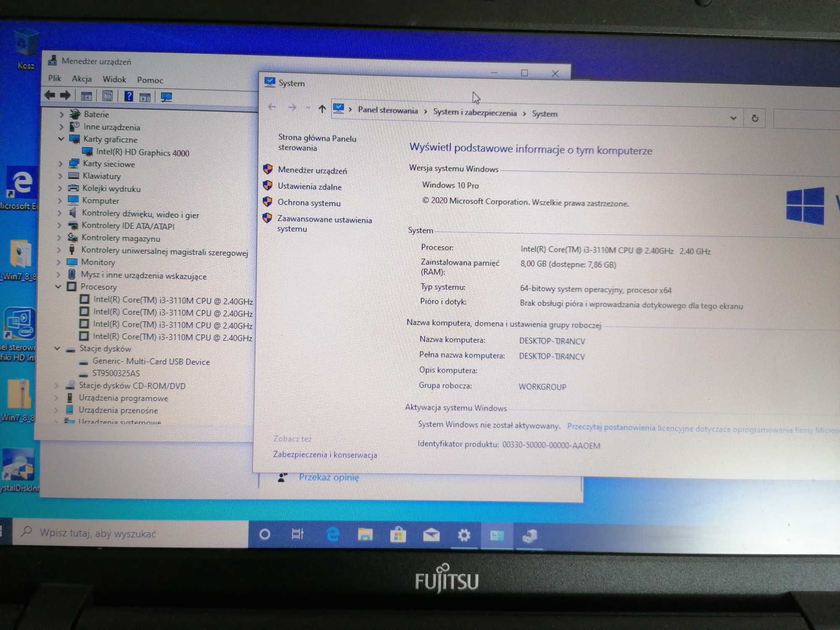Open File Explorer from the taskbar

coord(365,535)
